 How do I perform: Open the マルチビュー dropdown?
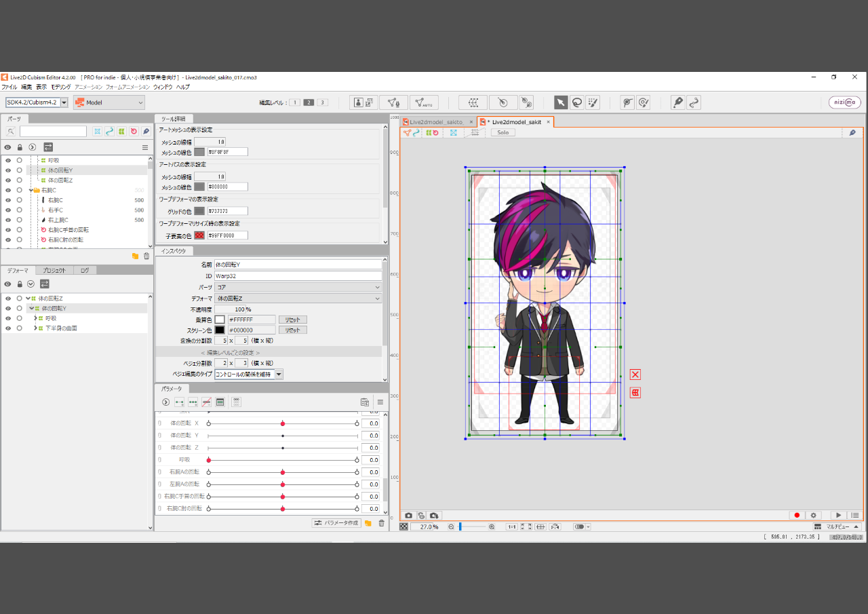(x=837, y=526)
